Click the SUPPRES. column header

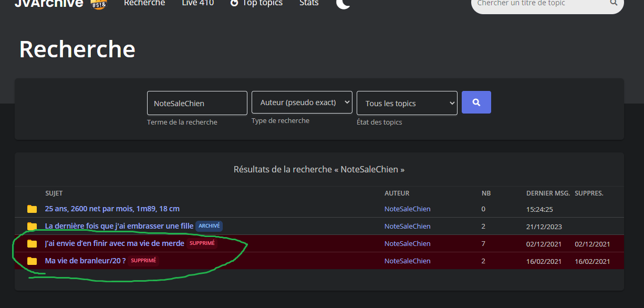coord(589,193)
